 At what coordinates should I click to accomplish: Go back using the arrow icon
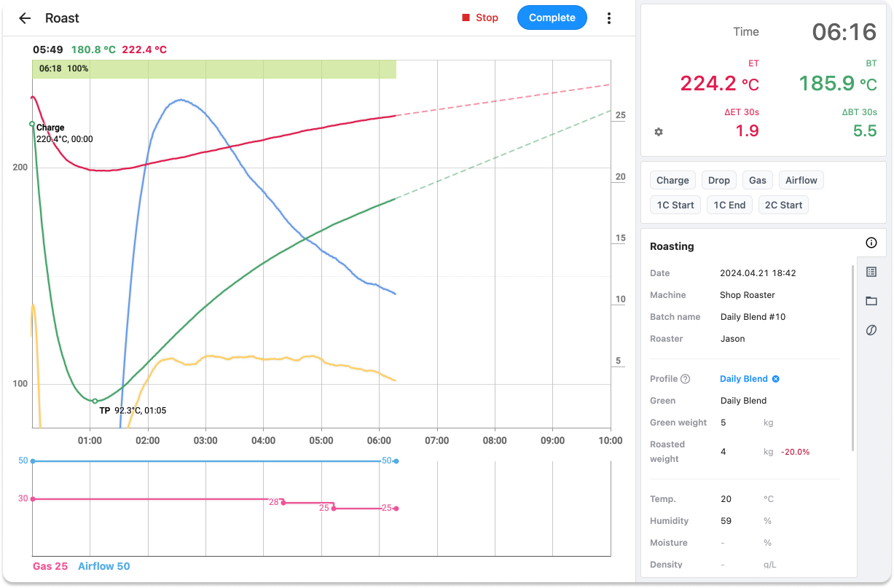click(x=25, y=18)
